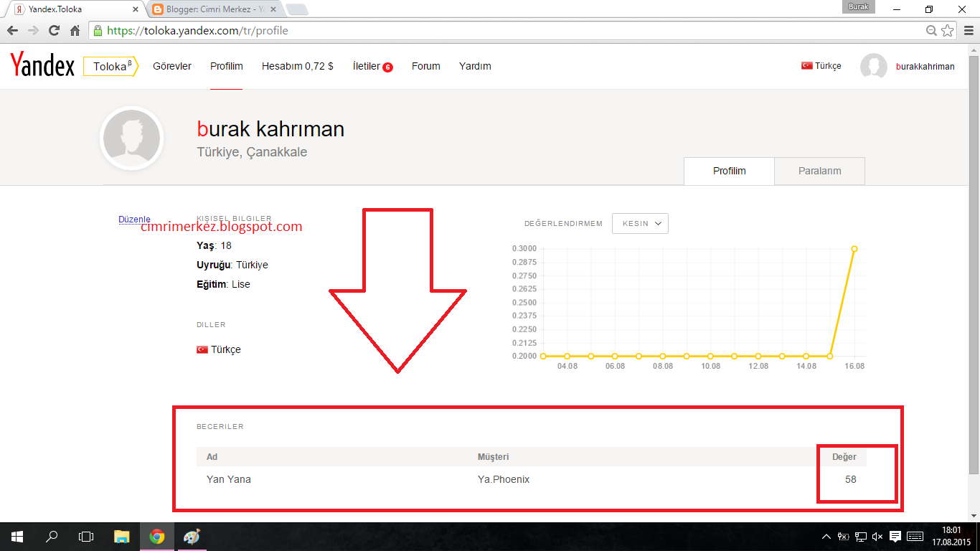Click the Chrome taskbar icon
980x551 pixels.
[156, 536]
